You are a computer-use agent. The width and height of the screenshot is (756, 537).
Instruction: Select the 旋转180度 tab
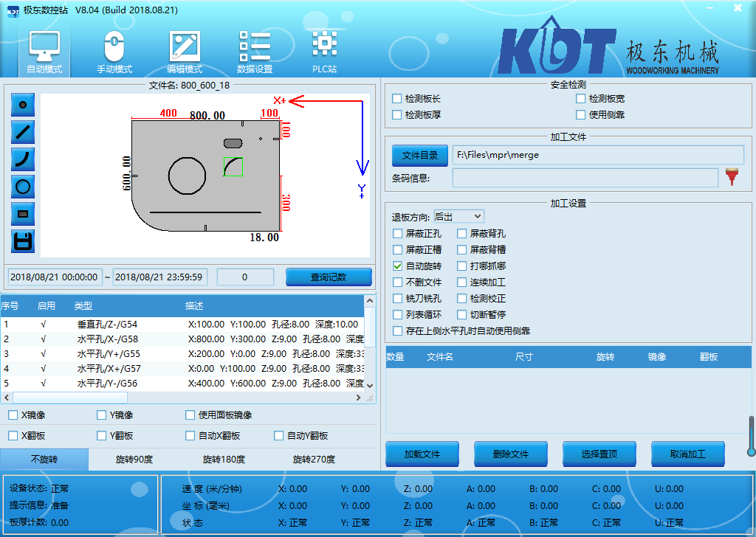point(224,460)
